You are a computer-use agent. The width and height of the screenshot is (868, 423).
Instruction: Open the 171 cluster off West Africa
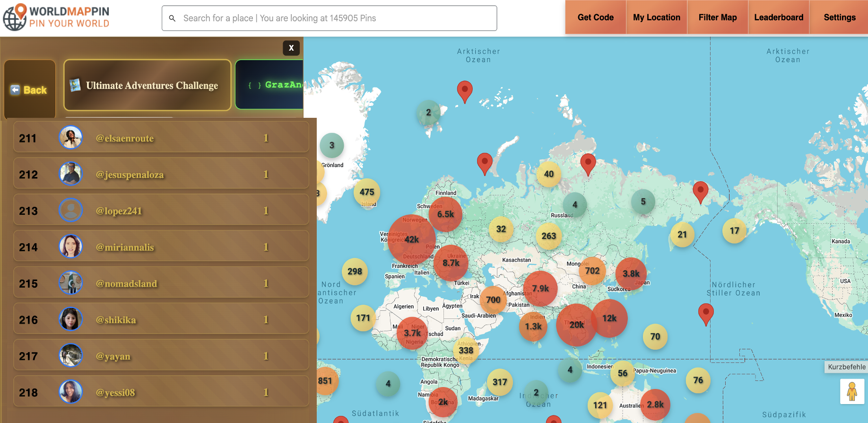click(x=363, y=318)
